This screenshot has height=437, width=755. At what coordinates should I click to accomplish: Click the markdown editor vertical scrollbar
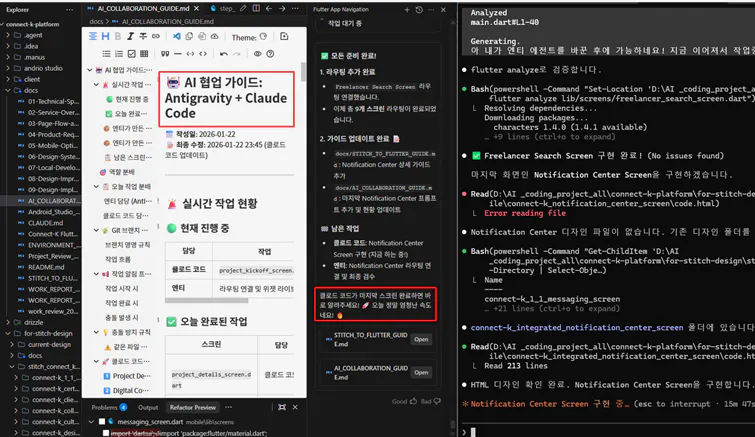tap(303, 72)
